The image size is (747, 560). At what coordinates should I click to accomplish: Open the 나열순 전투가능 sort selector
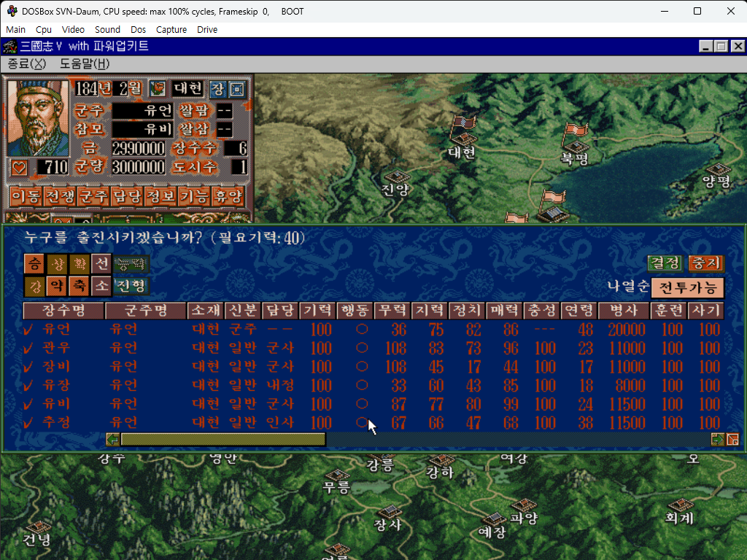(x=687, y=287)
